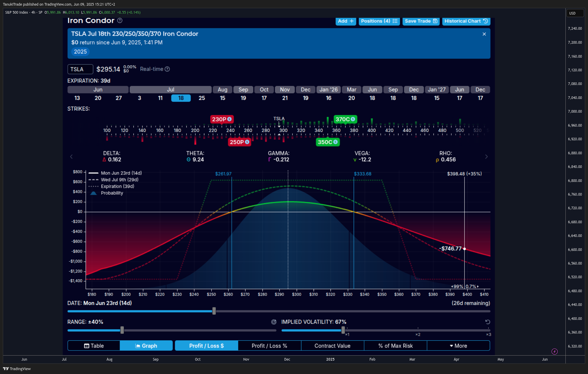
Task: Click the auto-range refresh icon
Action: [x=274, y=322]
